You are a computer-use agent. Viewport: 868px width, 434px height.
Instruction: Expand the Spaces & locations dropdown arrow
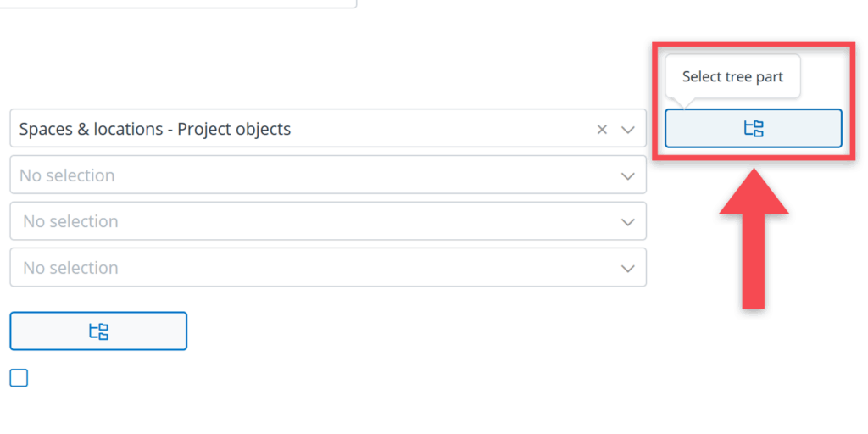pyautogui.click(x=628, y=130)
